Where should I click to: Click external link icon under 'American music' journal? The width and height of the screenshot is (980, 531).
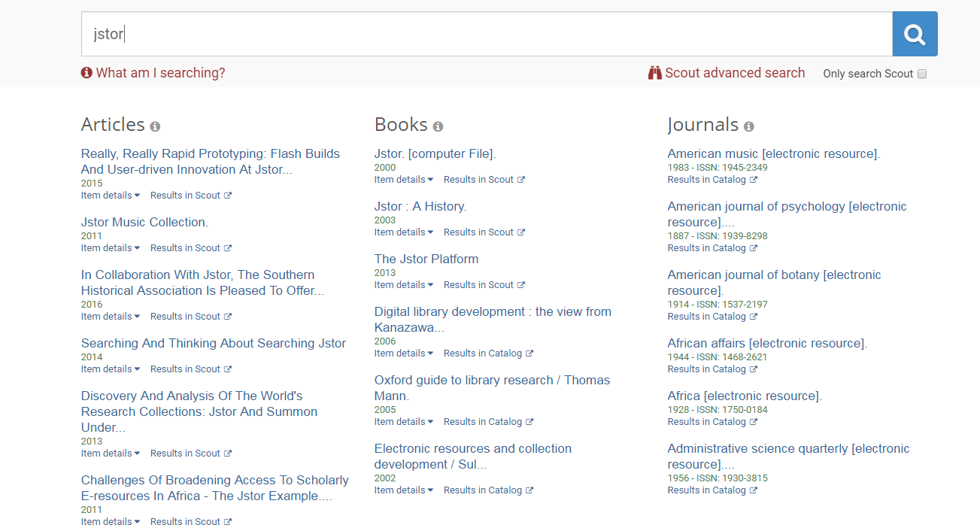pyautogui.click(x=754, y=180)
